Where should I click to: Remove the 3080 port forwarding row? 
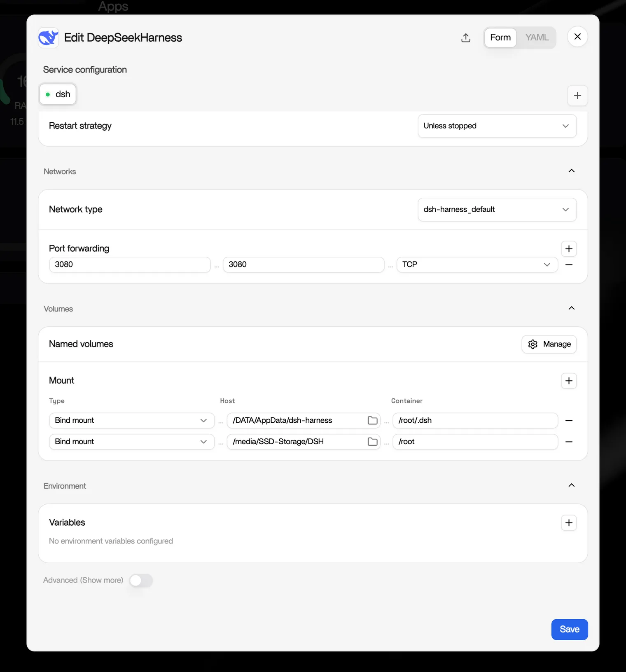point(569,265)
